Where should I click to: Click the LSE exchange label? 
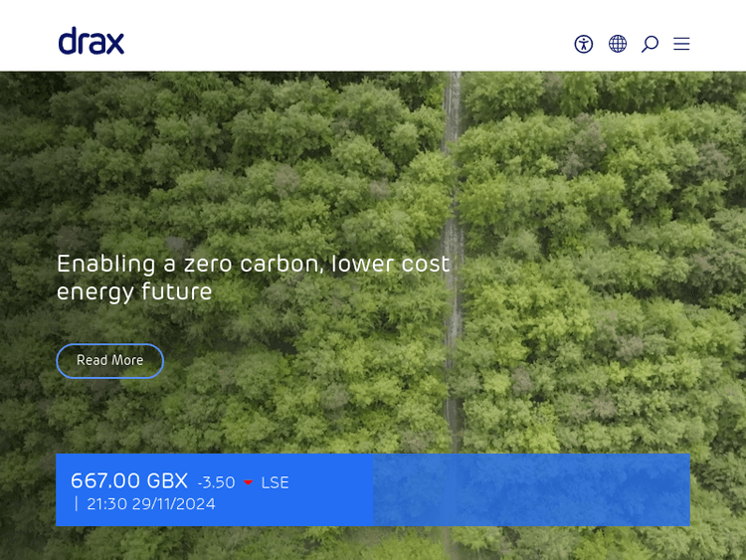coord(276,483)
